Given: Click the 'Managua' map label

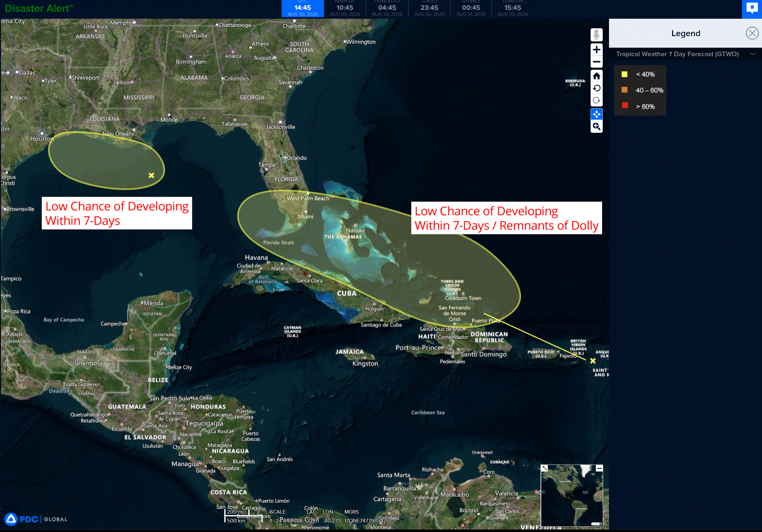Looking at the screenshot, I should (185, 464).
